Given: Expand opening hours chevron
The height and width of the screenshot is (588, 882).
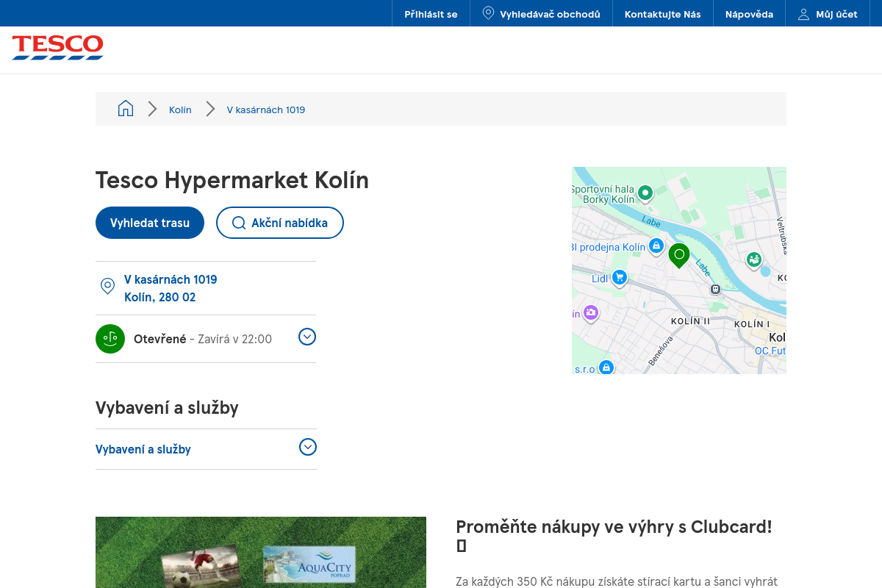Looking at the screenshot, I should pos(307,337).
